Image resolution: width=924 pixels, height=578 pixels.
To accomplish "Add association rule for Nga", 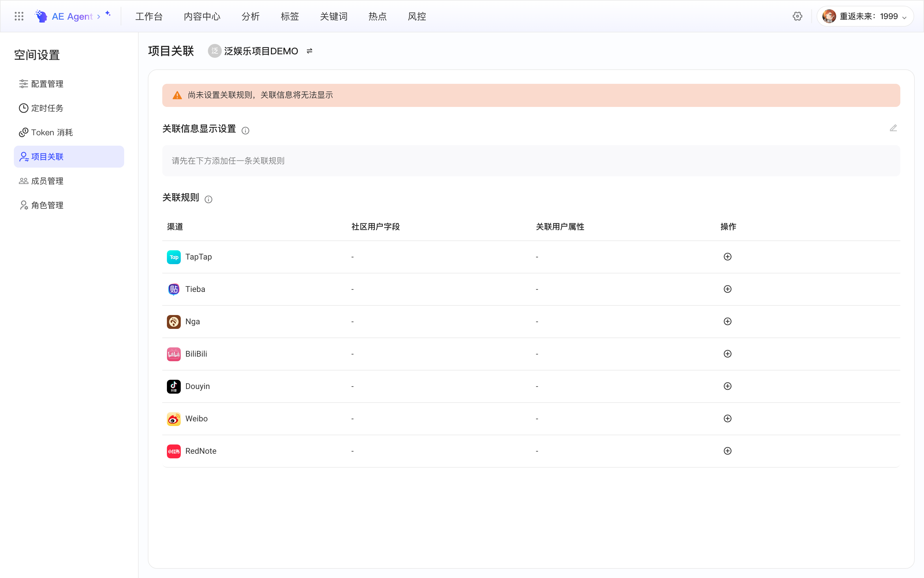I will pyautogui.click(x=727, y=321).
